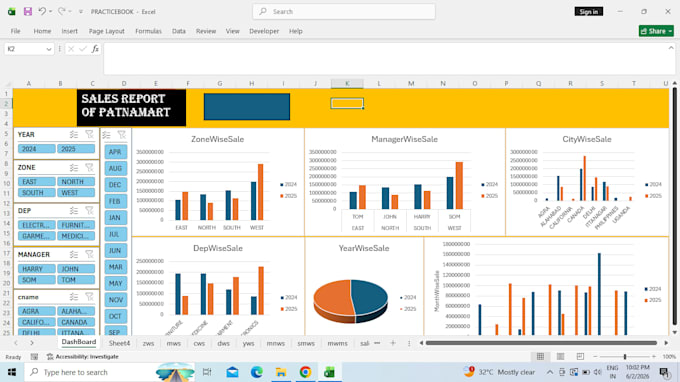Click the Search box in title bar
Image resolution: width=680 pixels, height=382 pixels.
click(344, 12)
